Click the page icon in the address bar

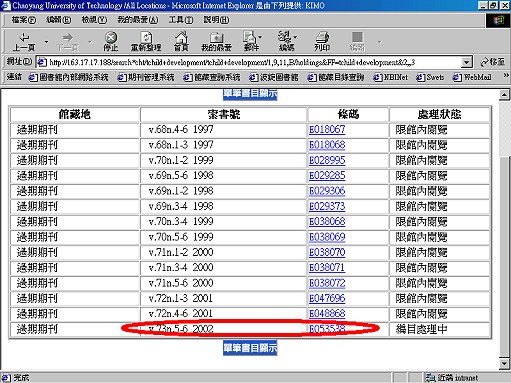pos(41,62)
